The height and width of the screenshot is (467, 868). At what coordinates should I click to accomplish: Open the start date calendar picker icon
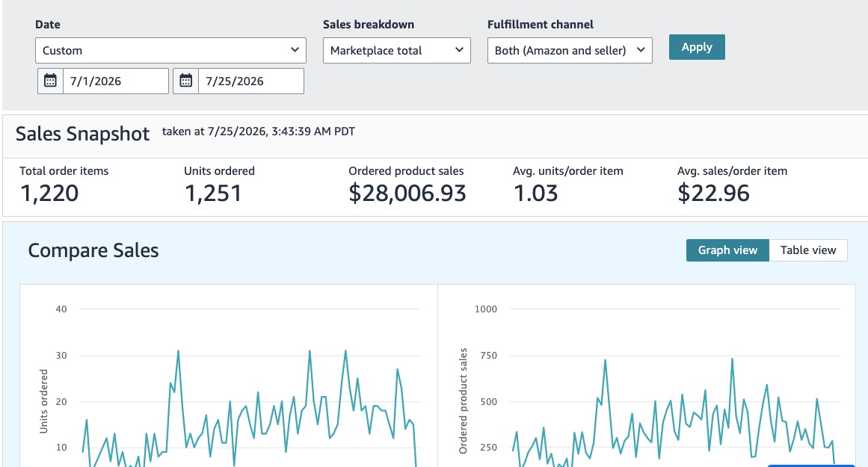pyautogui.click(x=50, y=81)
